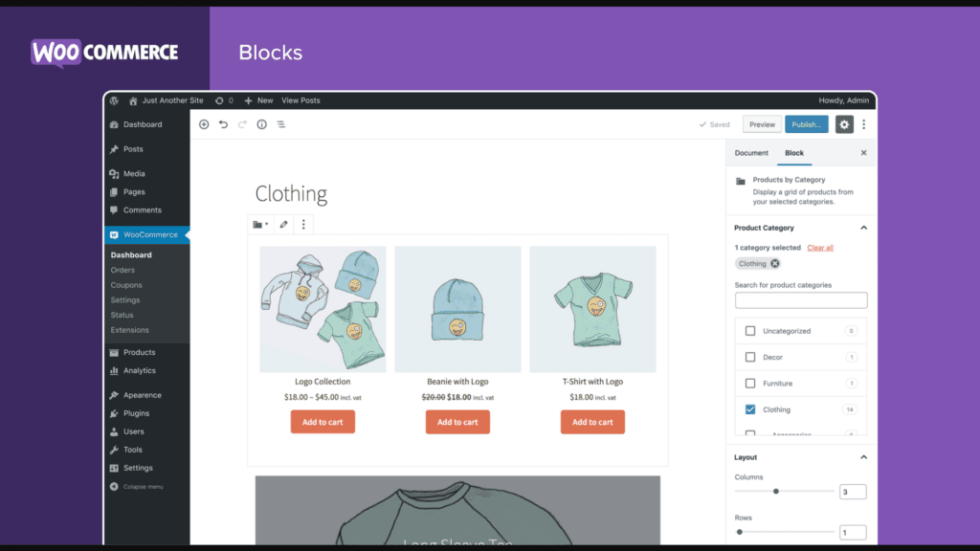Click the Clear all link
This screenshot has height=551, width=980.
pyautogui.click(x=819, y=247)
